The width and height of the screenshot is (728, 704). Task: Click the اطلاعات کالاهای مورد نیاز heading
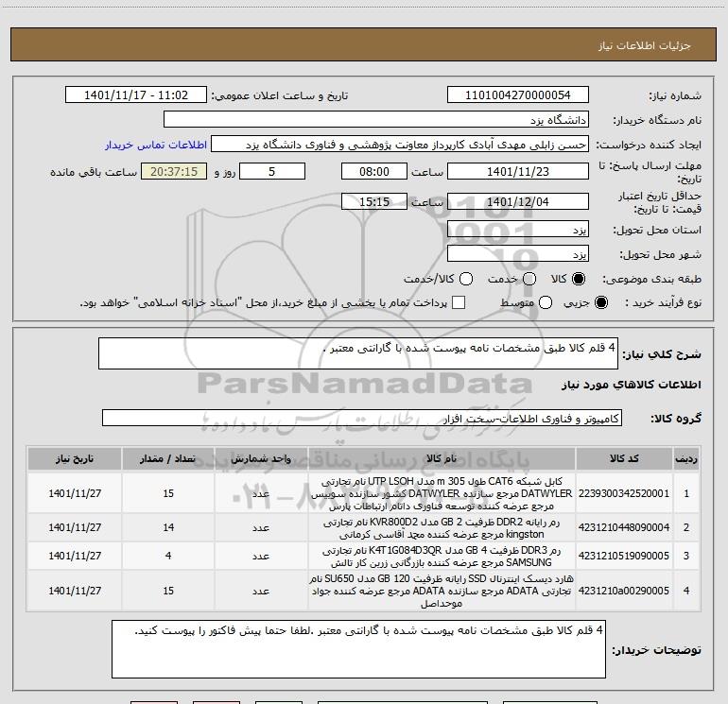[x=631, y=385]
